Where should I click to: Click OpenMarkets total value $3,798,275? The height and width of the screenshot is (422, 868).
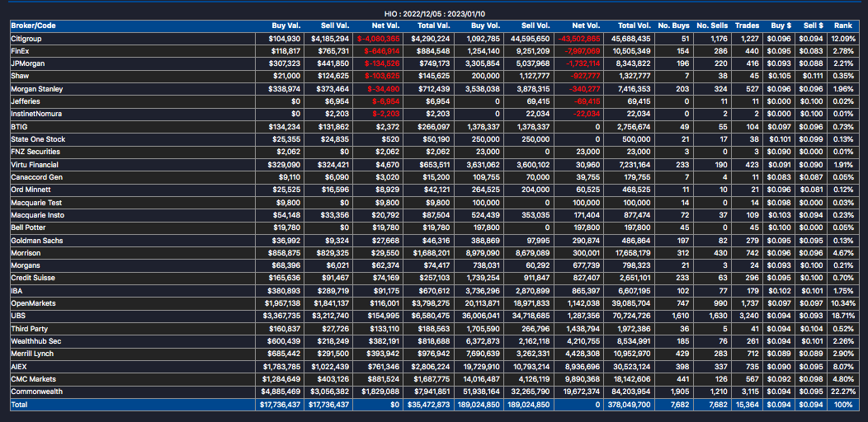click(x=429, y=303)
